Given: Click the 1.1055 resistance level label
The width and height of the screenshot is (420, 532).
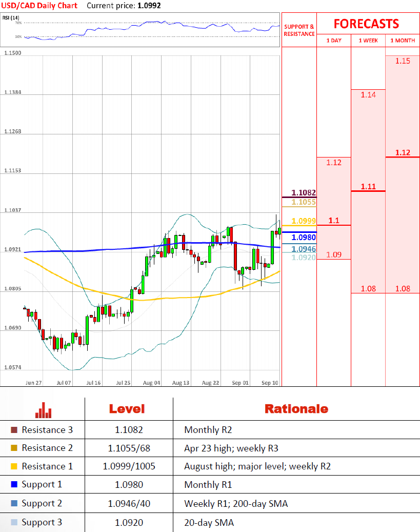Looking at the screenshot, I should click(x=304, y=202).
